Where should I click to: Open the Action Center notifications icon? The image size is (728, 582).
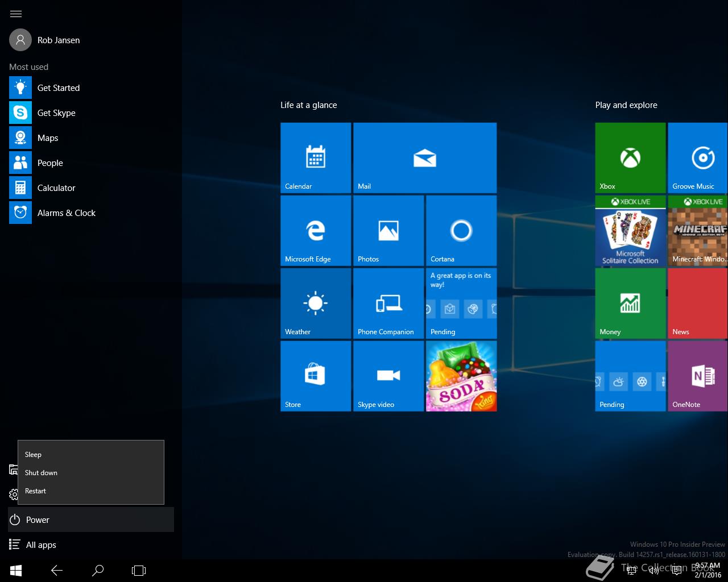(x=677, y=571)
